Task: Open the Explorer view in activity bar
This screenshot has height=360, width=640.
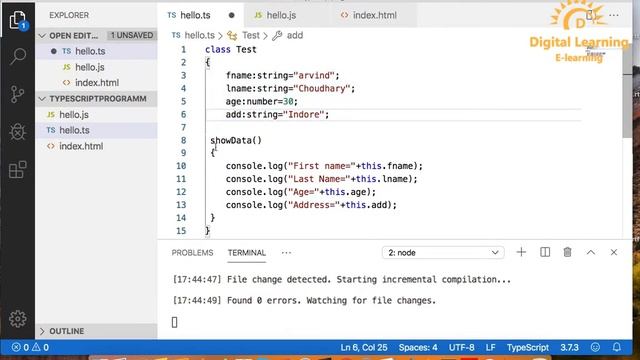Action: click(18, 20)
